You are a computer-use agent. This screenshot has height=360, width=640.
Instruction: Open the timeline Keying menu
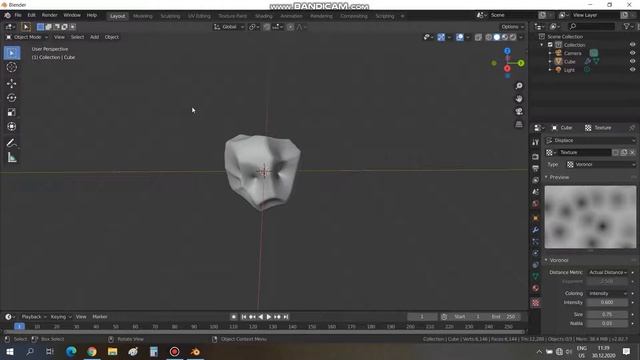pos(61,317)
